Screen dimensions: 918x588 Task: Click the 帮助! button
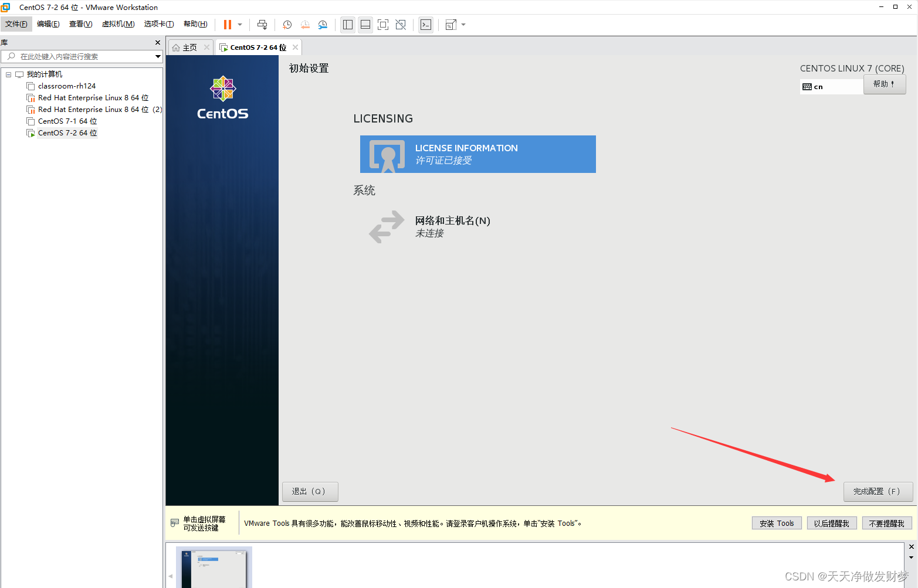point(885,84)
